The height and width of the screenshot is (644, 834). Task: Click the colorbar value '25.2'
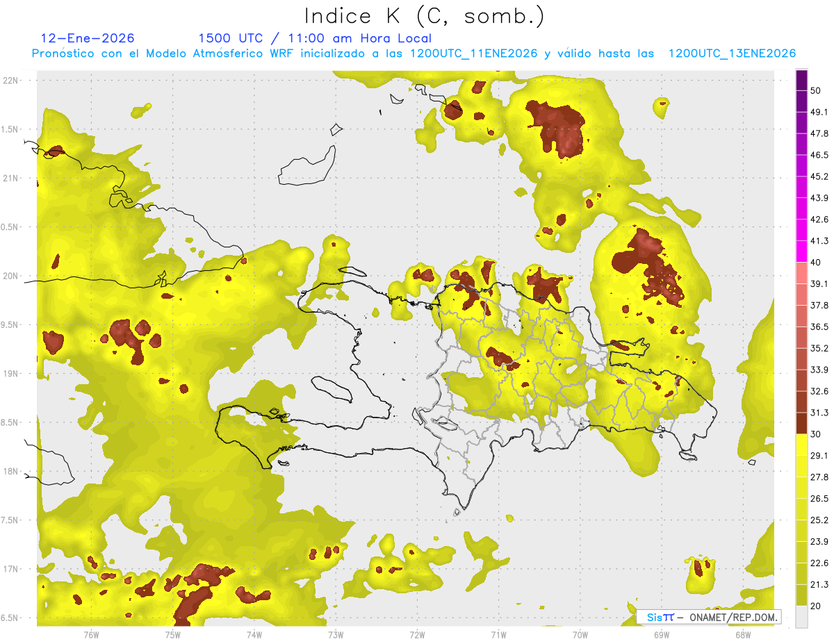tap(819, 520)
